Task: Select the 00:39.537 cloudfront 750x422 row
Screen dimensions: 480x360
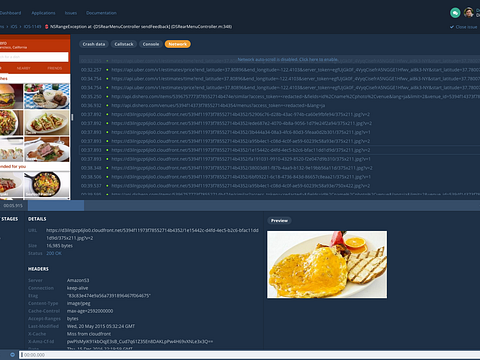Action: [280, 186]
